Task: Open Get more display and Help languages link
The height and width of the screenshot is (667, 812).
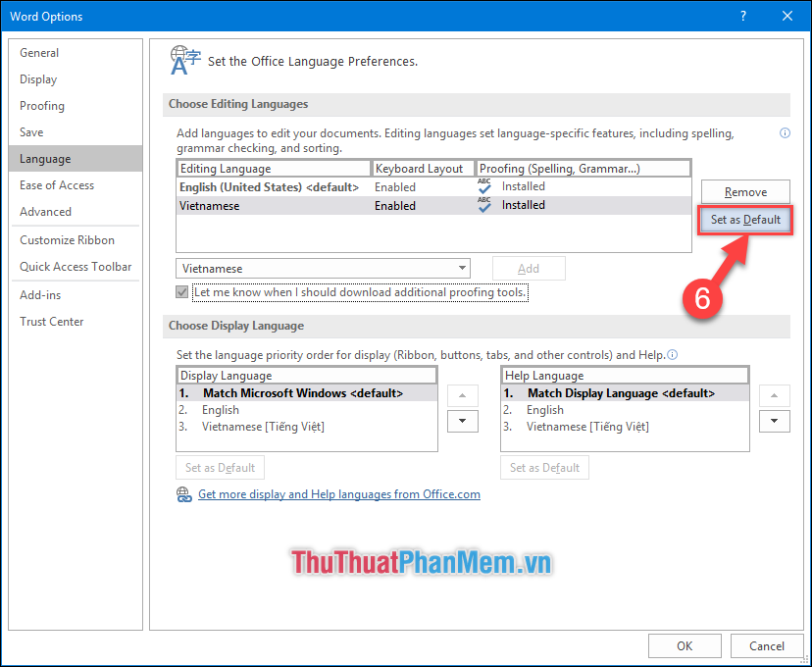Action: click(x=339, y=494)
